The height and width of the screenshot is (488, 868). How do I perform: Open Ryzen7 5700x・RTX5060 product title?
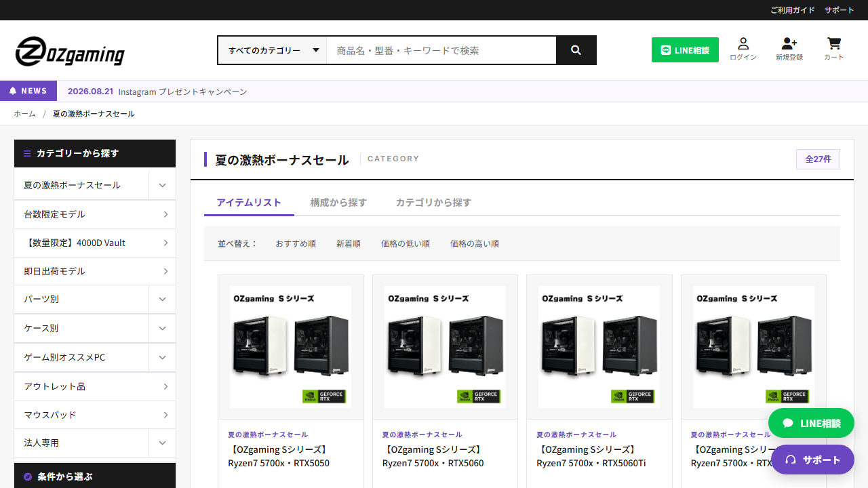433,457
